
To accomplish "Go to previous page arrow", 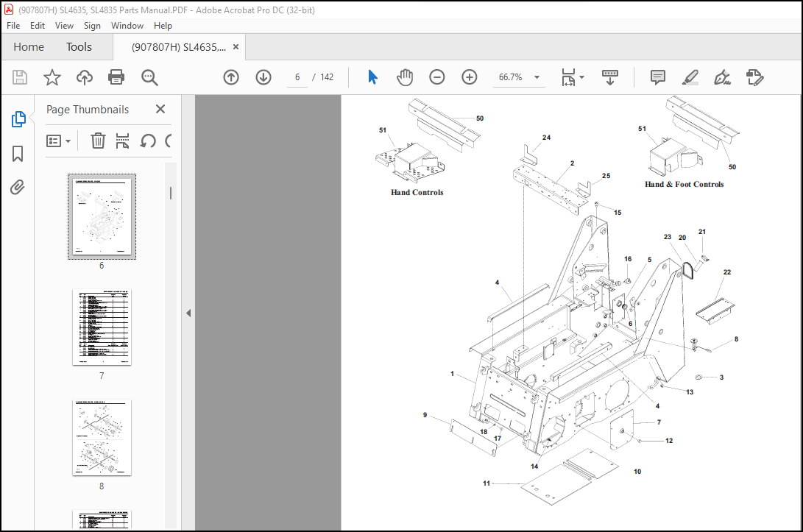I will 231,77.
